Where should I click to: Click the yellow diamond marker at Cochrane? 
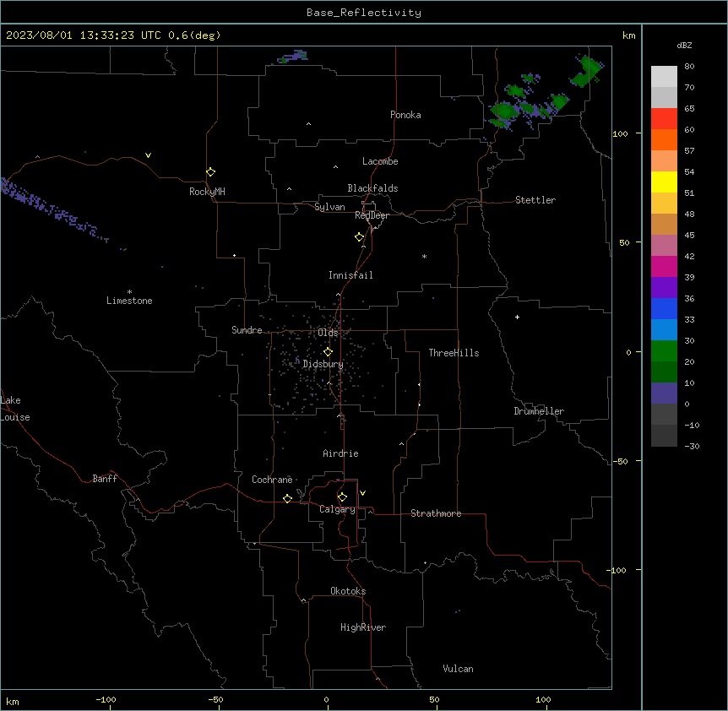pos(287,498)
